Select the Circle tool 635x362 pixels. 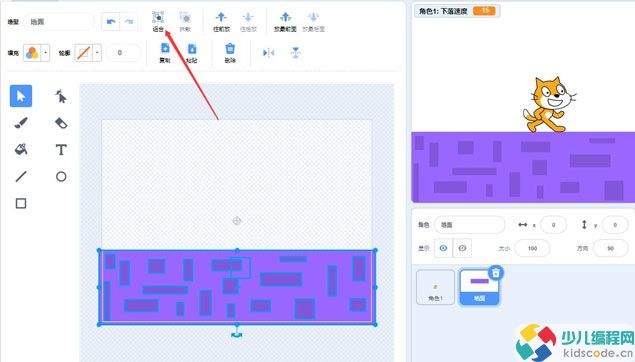(61, 176)
